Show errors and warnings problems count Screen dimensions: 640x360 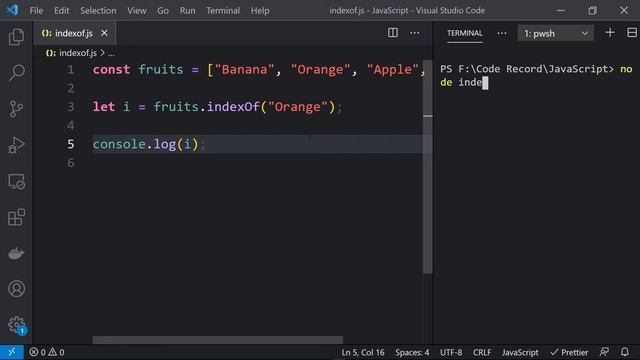coord(47,352)
